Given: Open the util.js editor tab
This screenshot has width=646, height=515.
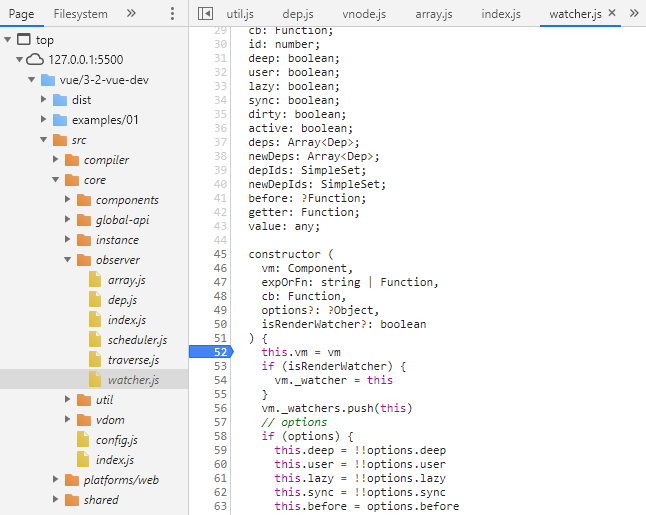Looking at the screenshot, I should click(240, 14).
